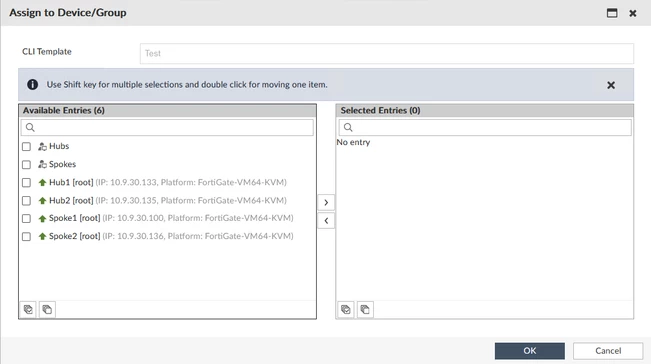651x364 pixels.
Task: Click deselect-all icon under Available Entries
Action: [x=47, y=310]
